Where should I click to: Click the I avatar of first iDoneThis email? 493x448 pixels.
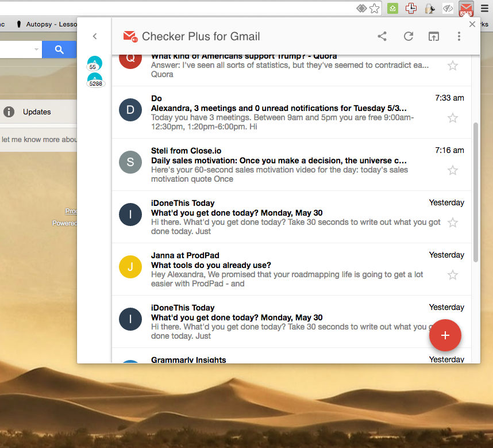(130, 215)
